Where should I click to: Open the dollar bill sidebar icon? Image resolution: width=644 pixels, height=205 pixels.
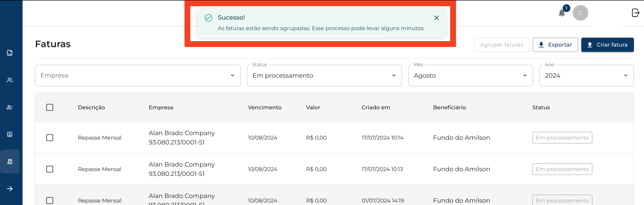click(10, 134)
